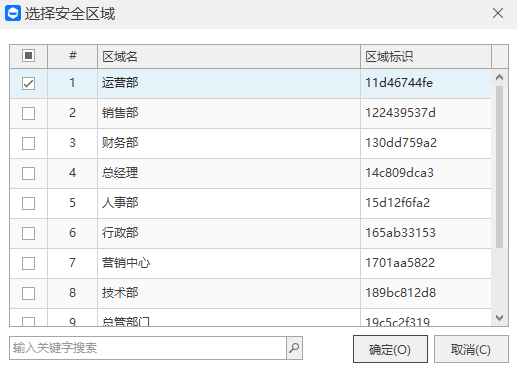Select the 运营部 name cell
Viewport: 517px width, 367px height.
229,83
